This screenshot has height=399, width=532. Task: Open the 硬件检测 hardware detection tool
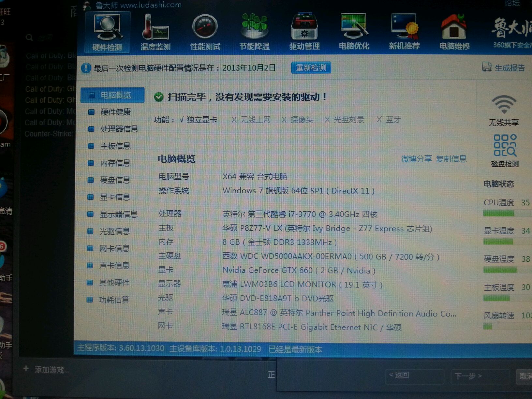coord(107,33)
